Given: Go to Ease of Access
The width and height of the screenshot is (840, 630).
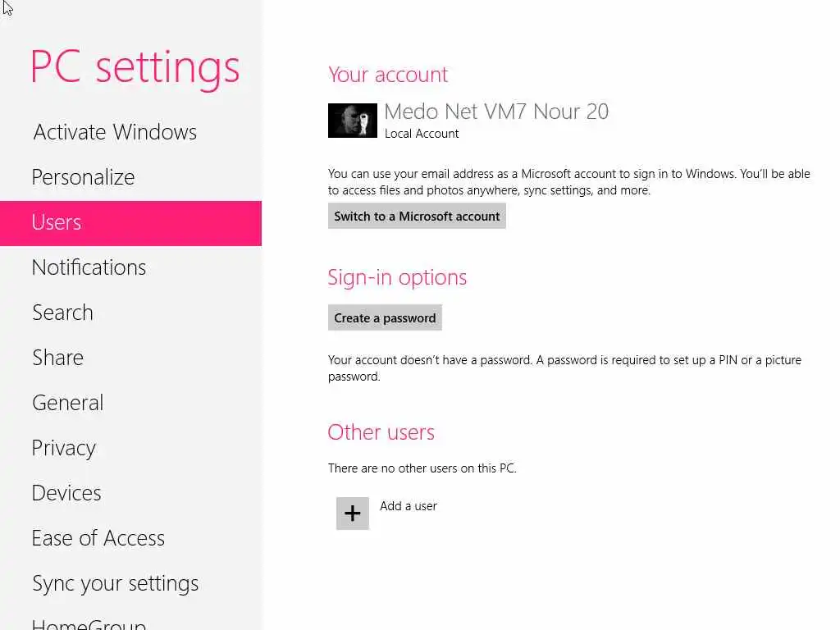Looking at the screenshot, I should [130, 538].
